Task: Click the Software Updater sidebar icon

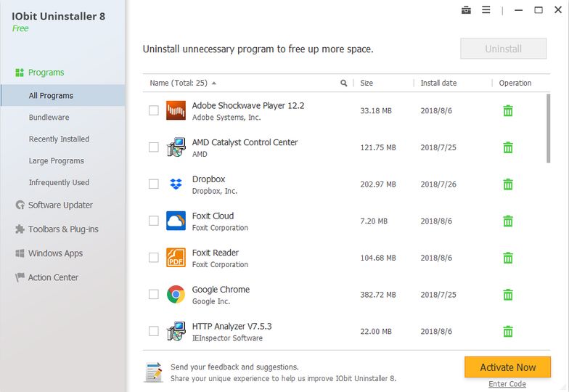Action: 20,205
